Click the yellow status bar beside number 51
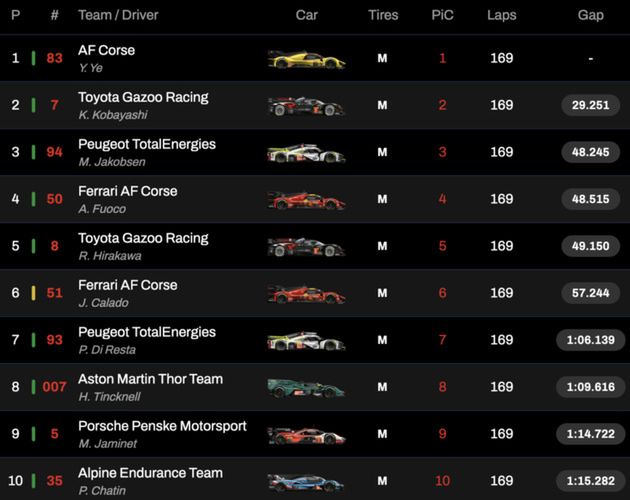The height and width of the screenshot is (500, 630). [33, 293]
